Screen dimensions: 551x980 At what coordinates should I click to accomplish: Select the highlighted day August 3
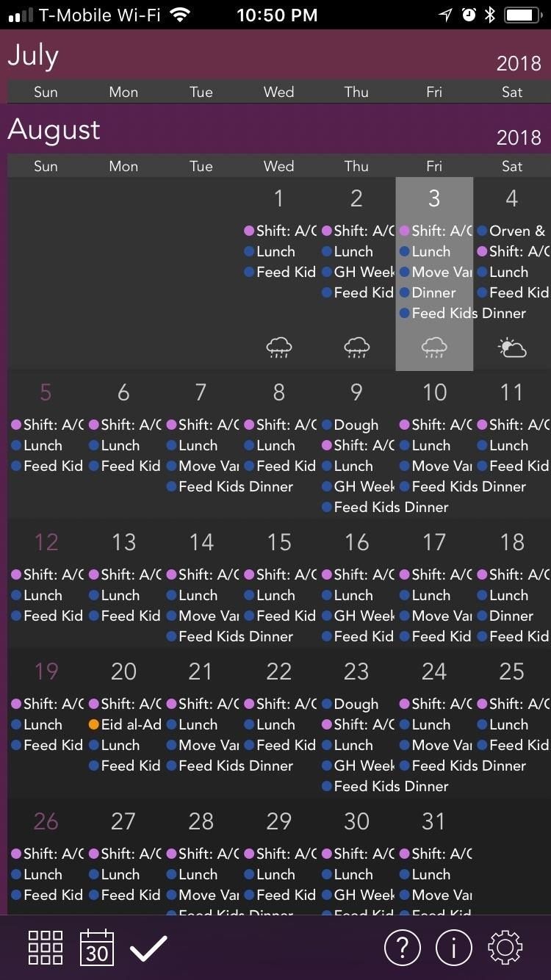[x=434, y=198]
